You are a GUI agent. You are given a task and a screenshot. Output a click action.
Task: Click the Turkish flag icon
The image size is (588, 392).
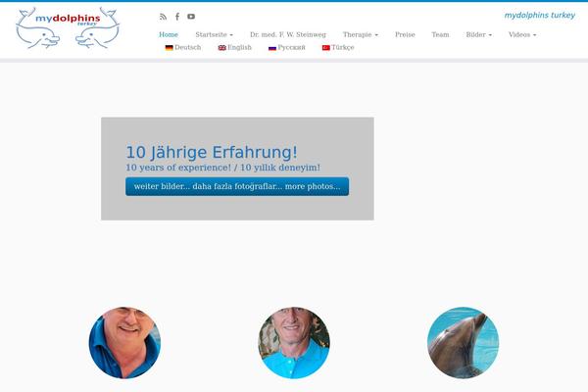click(326, 48)
